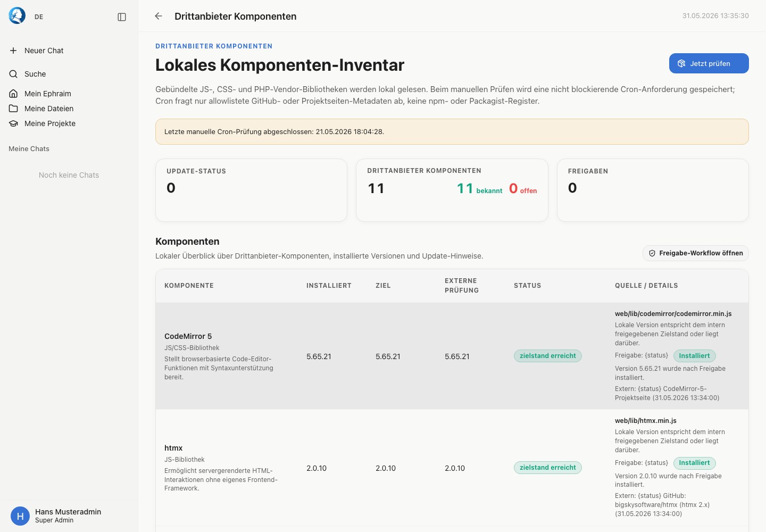Screen dimensions: 766x532
Task: Click the home icon beside Mein Ephraim
Action: click(13, 94)
